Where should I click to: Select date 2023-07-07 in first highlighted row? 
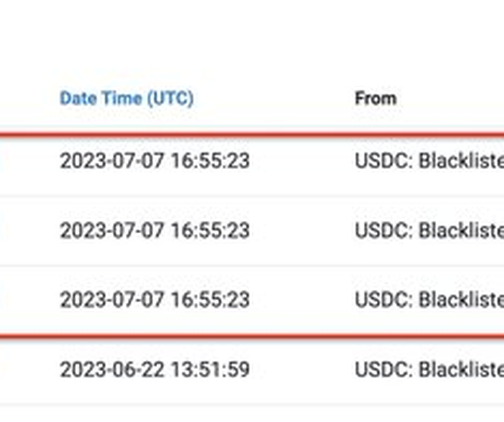[x=111, y=160]
